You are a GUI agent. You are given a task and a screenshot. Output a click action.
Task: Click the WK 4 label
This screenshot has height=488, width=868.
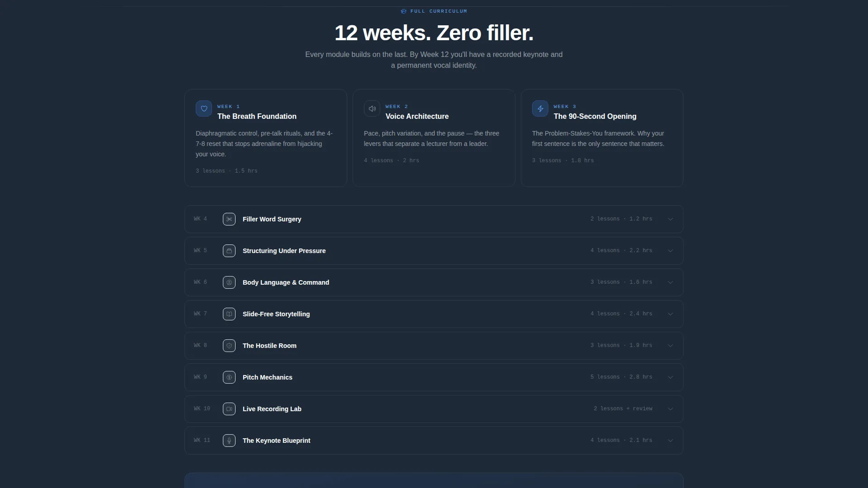coord(200,219)
